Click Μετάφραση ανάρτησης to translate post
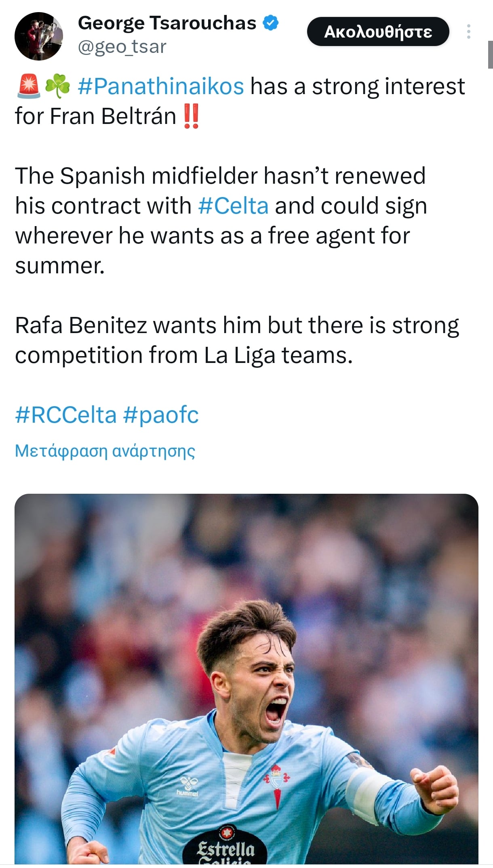This screenshot has height=868, width=493. coord(105,451)
